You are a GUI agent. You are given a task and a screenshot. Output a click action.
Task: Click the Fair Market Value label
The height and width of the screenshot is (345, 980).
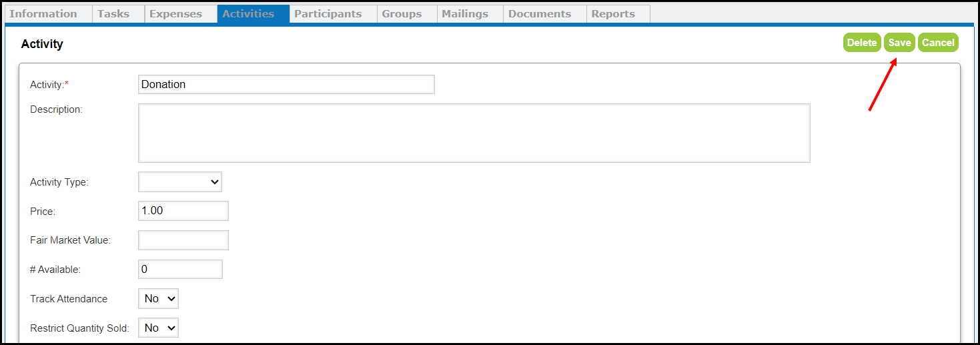[x=70, y=240]
